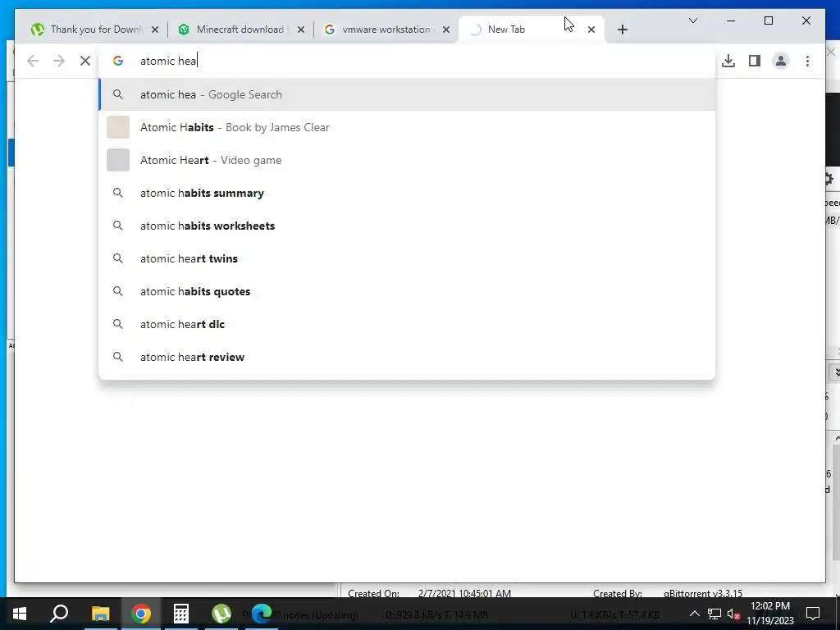Open the tab search dropdown arrow
The height and width of the screenshot is (630, 840).
coord(692,21)
